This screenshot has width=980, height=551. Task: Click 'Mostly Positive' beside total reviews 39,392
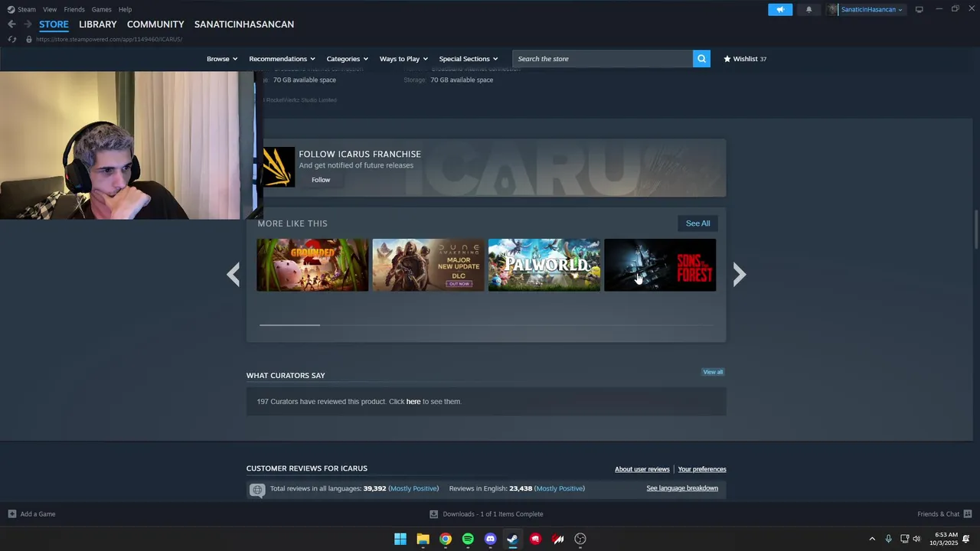click(413, 488)
